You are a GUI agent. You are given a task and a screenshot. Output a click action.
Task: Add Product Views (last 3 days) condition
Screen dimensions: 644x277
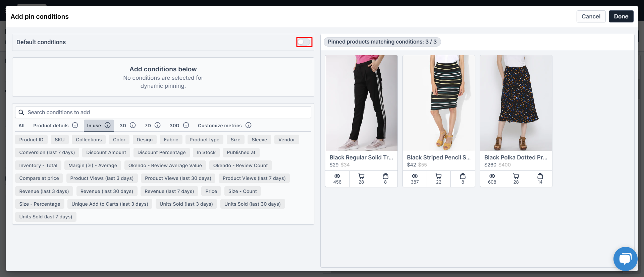[102, 178]
